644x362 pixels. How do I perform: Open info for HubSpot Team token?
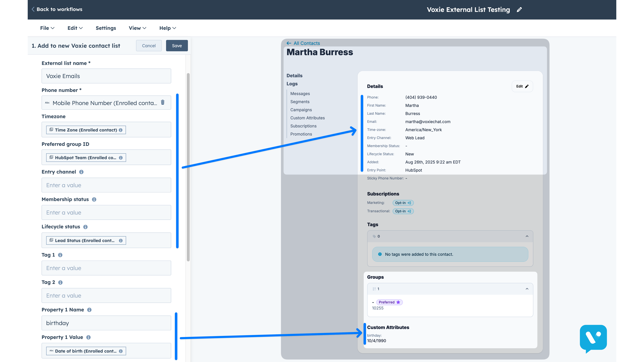tap(121, 158)
